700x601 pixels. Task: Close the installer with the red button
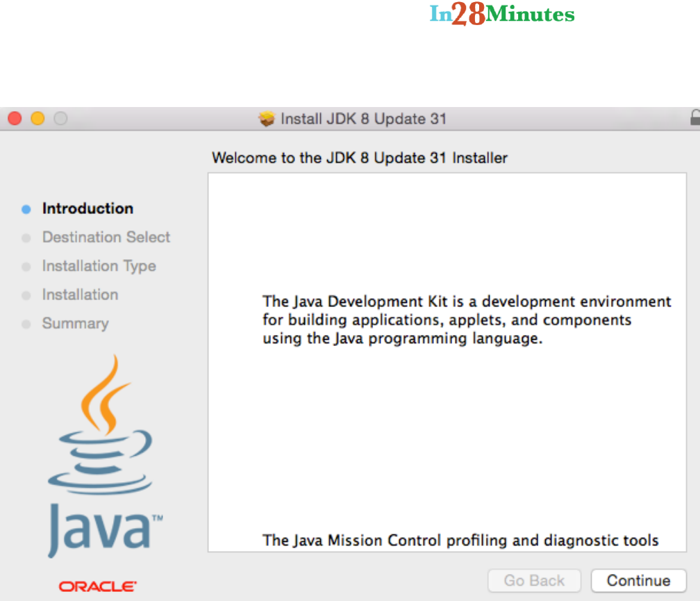(15, 118)
